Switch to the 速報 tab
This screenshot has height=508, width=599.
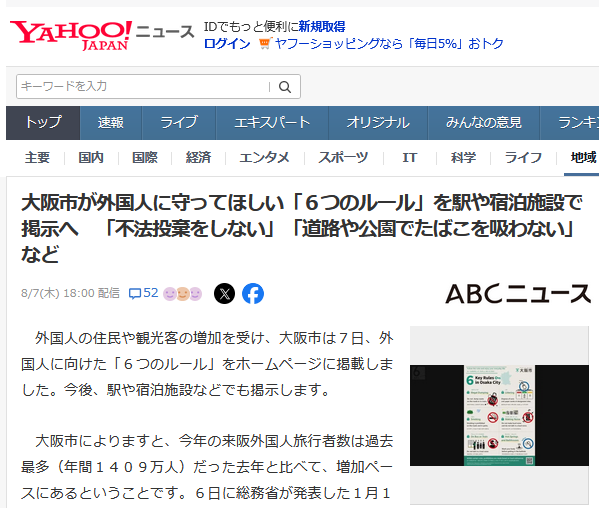pyautogui.click(x=111, y=123)
